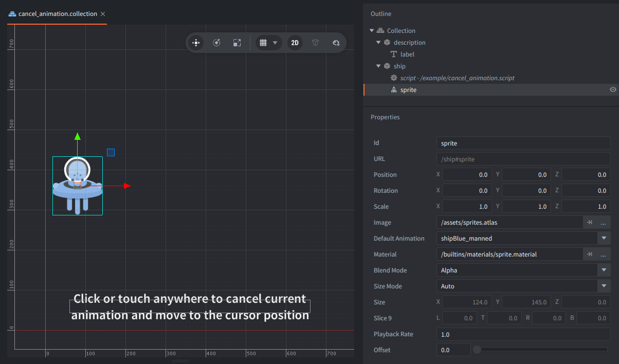This screenshot has height=364, width=619.
Task: Hide the sprite using the eye icon
Action: [x=613, y=90]
